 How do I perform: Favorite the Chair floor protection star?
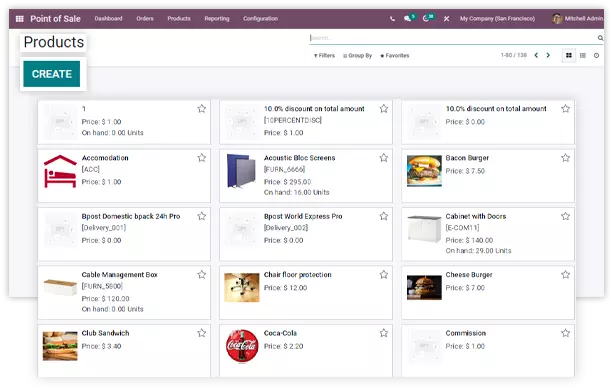pyautogui.click(x=384, y=274)
